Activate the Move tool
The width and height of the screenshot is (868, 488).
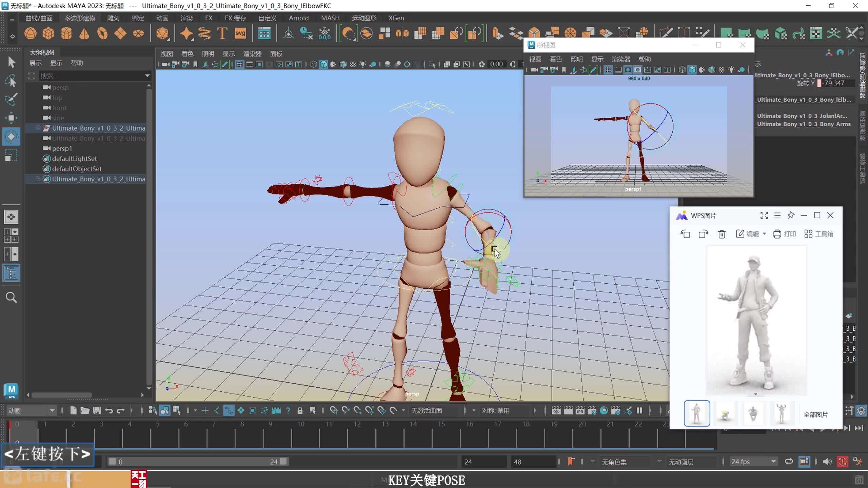11,118
